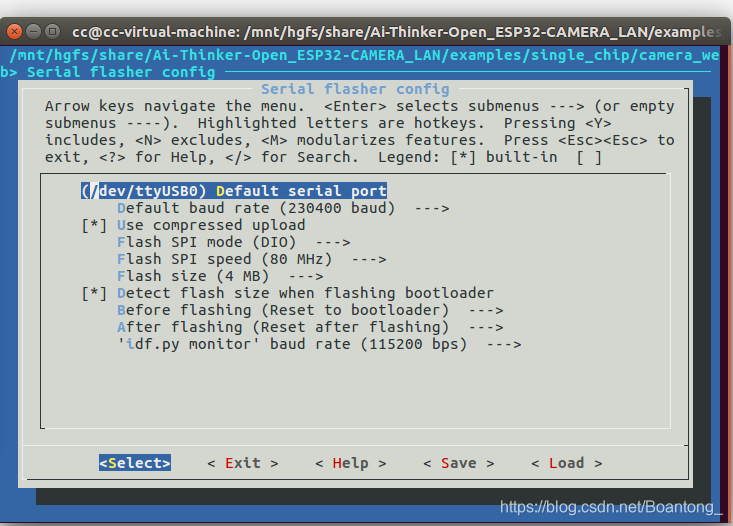733x526 pixels.
Task: Maximize the terminal window
Action: coord(53,31)
